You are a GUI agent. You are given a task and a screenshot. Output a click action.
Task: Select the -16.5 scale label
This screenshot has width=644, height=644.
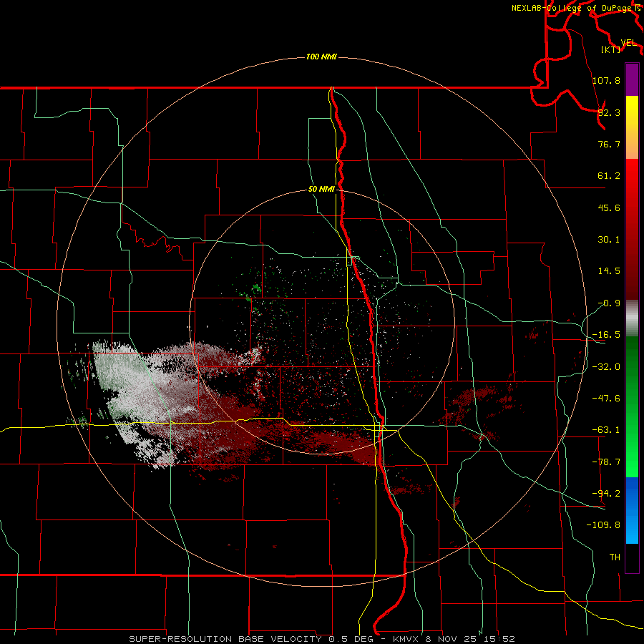click(x=606, y=335)
